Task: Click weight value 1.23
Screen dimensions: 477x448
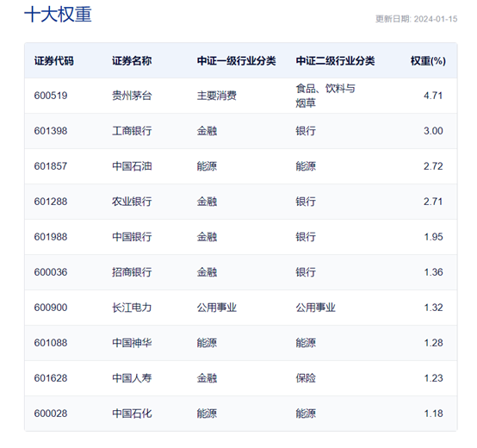Action: tap(433, 378)
